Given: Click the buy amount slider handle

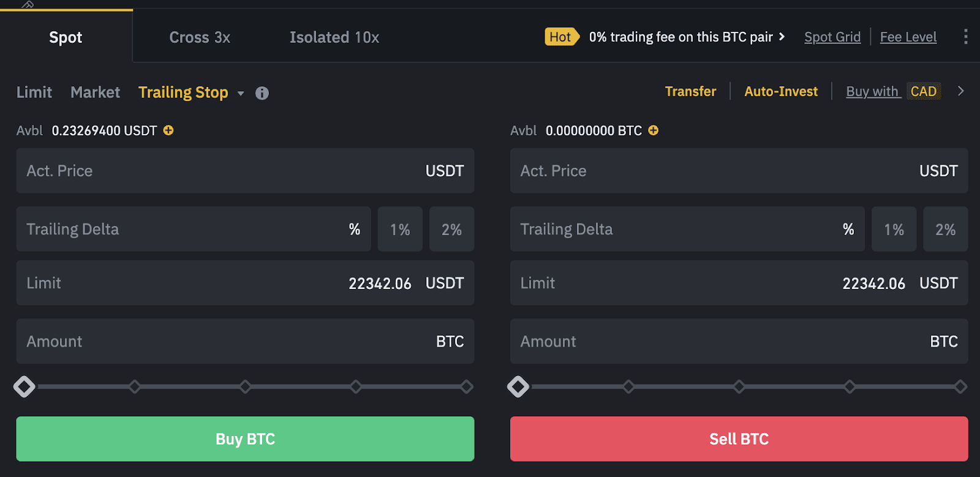Looking at the screenshot, I should tap(24, 387).
